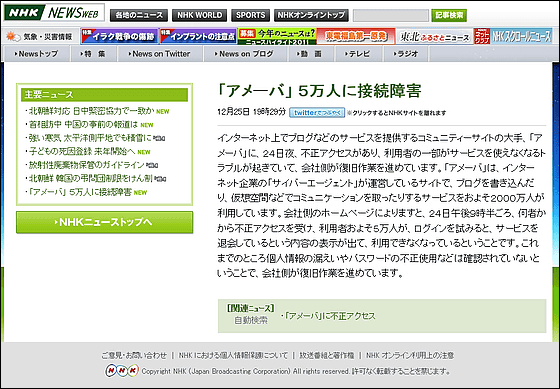Go to NHK WORLD
Image resolution: width=560 pixels, height=389 pixels.
[x=200, y=15]
